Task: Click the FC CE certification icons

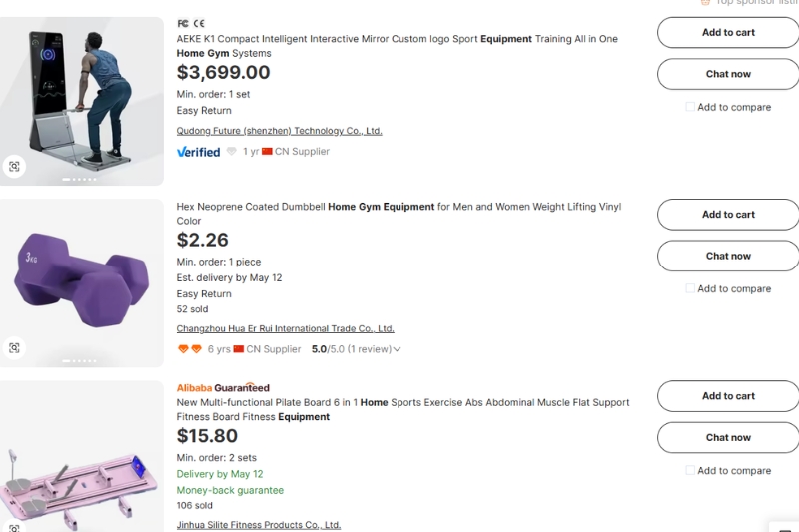Action: click(191, 23)
